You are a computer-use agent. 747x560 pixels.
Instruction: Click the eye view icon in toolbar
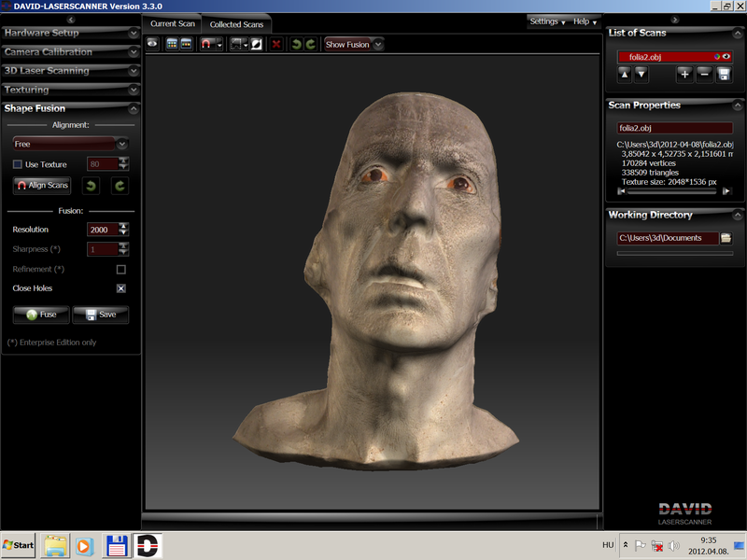pos(152,44)
